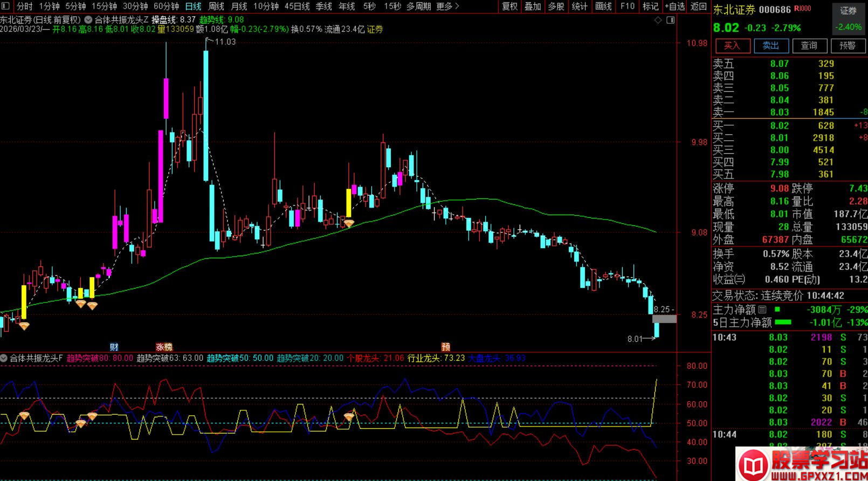The height and width of the screenshot is (481, 868).
Task: Click the 个股龙头 21.06 indicator label
Action: coord(375,358)
